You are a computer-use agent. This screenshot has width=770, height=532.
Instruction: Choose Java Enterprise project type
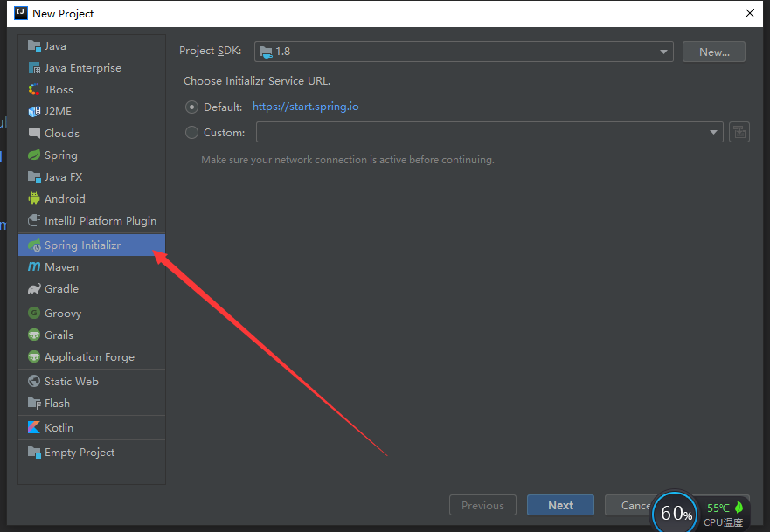(92, 68)
